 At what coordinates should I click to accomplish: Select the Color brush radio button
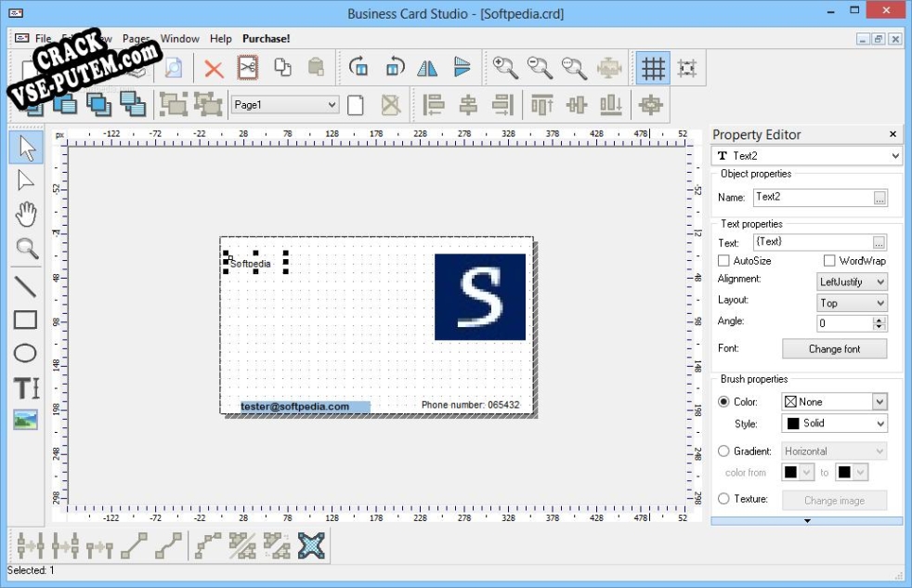[723, 402]
